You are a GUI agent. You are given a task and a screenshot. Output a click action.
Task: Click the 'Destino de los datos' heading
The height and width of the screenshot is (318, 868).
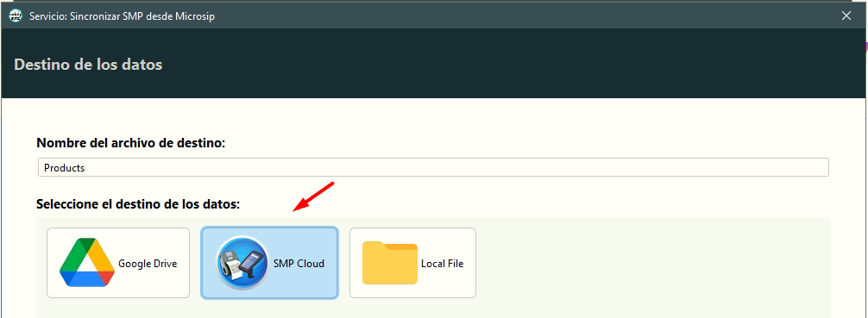[x=88, y=64]
